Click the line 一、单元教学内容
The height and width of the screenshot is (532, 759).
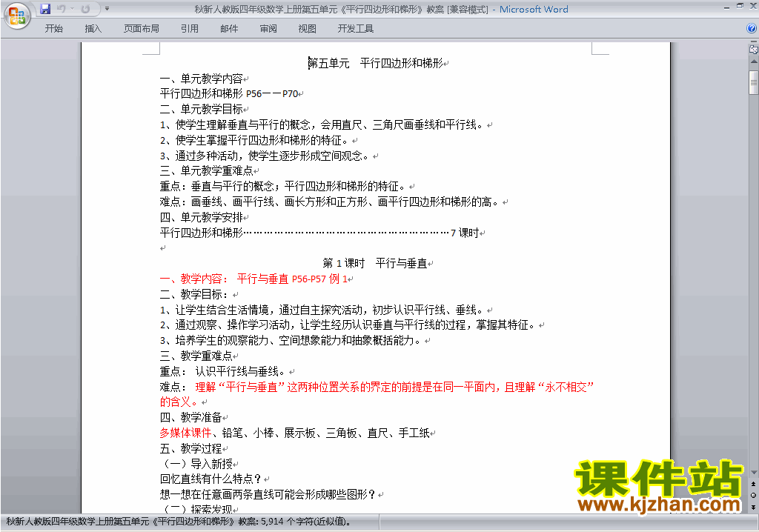click(202, 79)
